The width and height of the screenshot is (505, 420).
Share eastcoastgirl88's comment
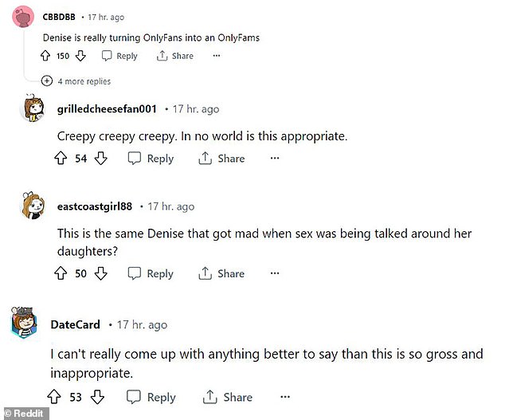pos(221,273)
